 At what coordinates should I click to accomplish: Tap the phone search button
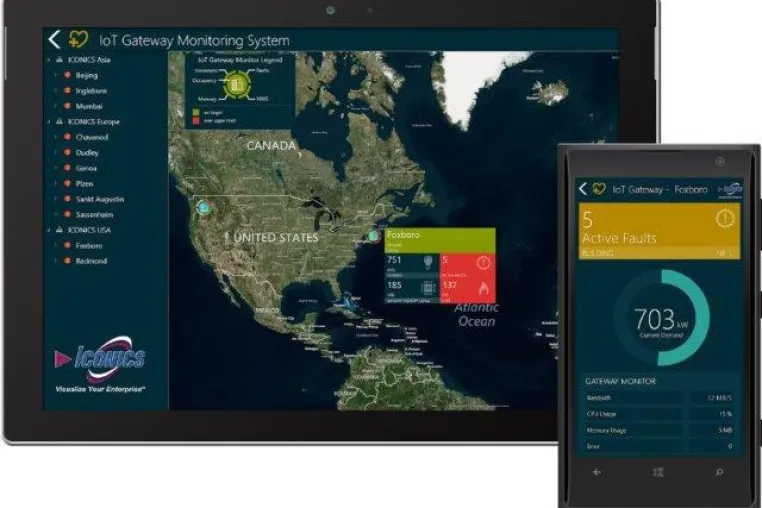719,472
